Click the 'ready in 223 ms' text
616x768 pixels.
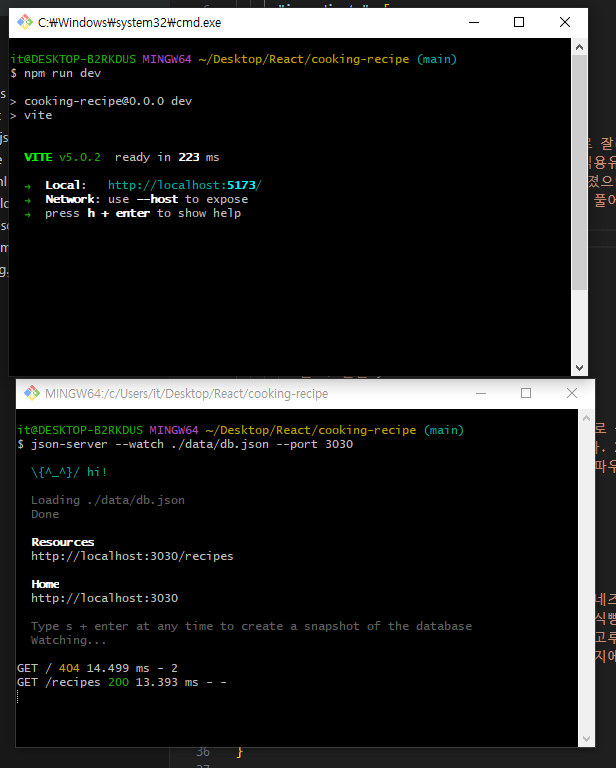click(167, 157)
